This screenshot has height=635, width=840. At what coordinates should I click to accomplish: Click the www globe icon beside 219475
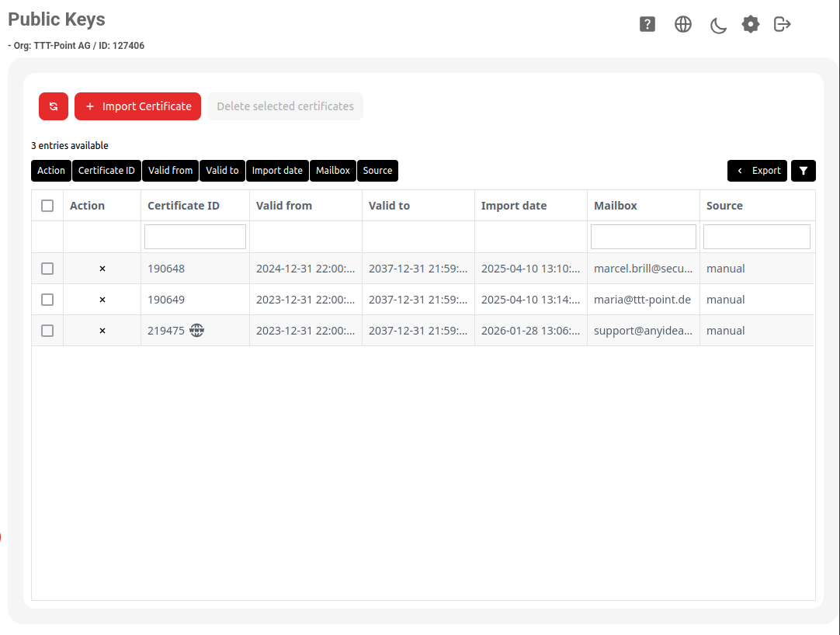(197, 331)
